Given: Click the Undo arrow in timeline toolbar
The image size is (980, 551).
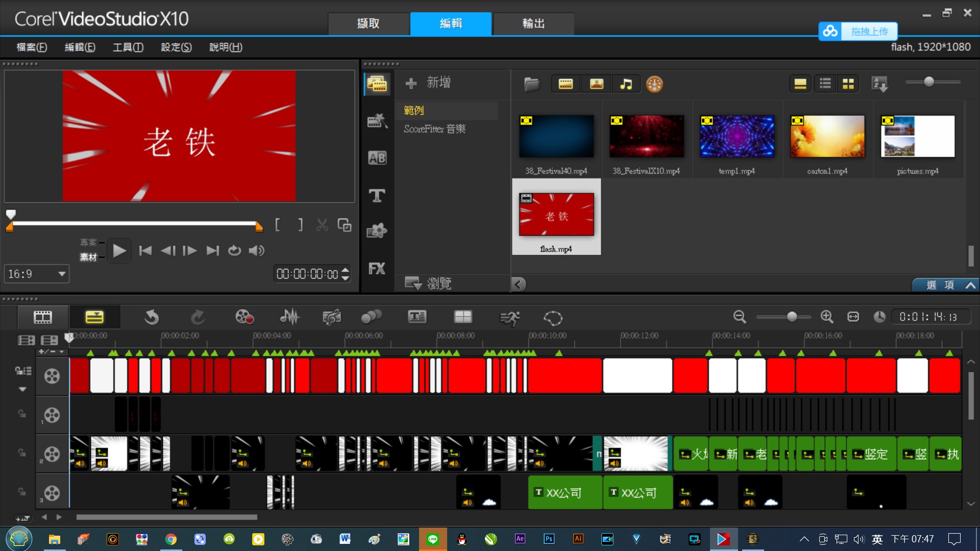Looking at the screenshot, I should (x=151, y=317).
